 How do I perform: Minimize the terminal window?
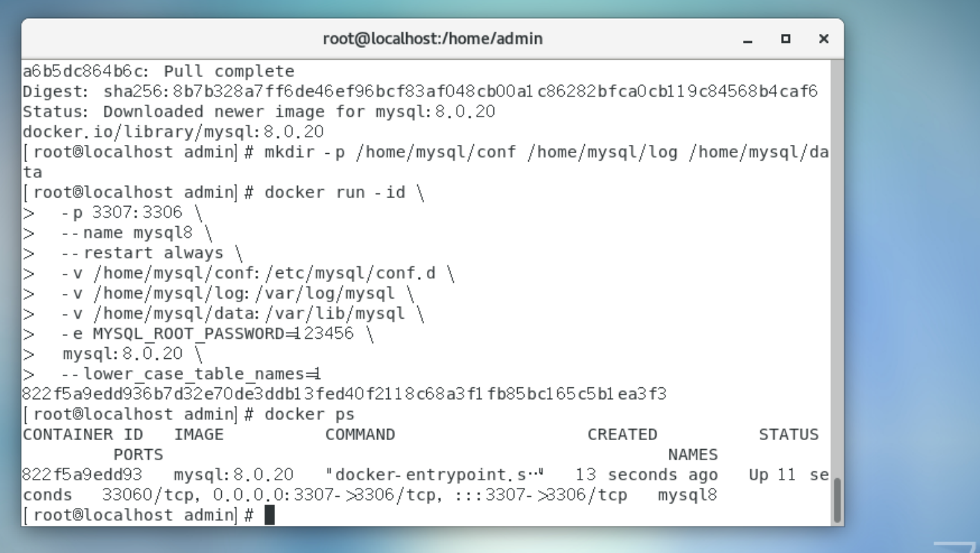(748, 40)
